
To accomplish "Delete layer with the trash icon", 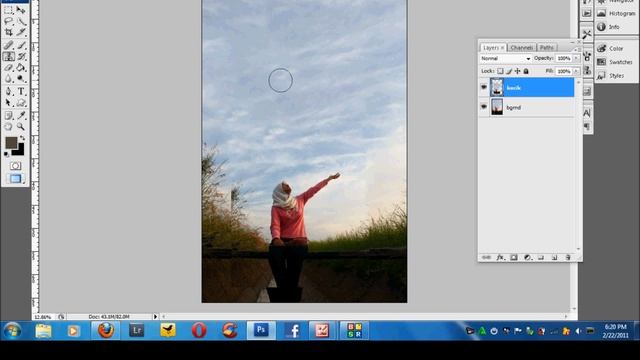I will [x=568, y=258].
